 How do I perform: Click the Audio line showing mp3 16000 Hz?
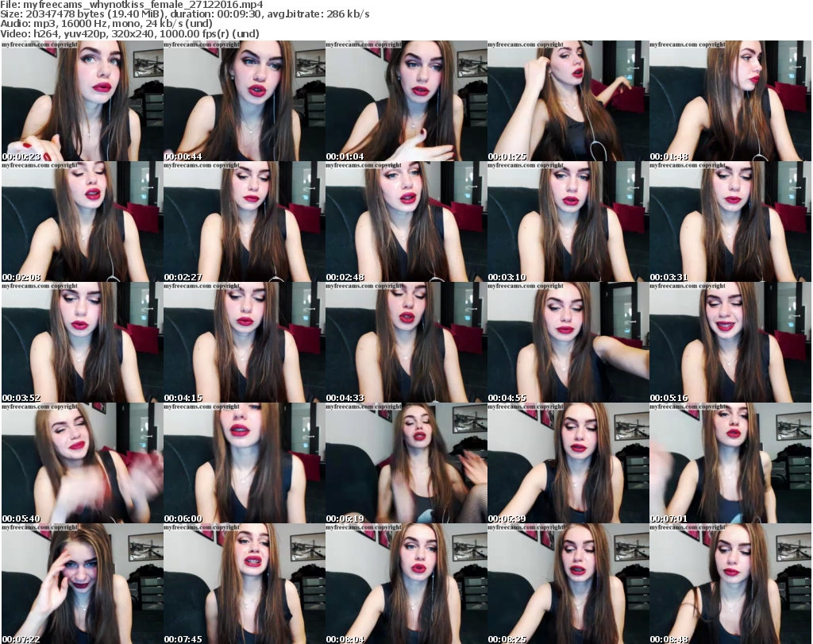pos(106,24)
